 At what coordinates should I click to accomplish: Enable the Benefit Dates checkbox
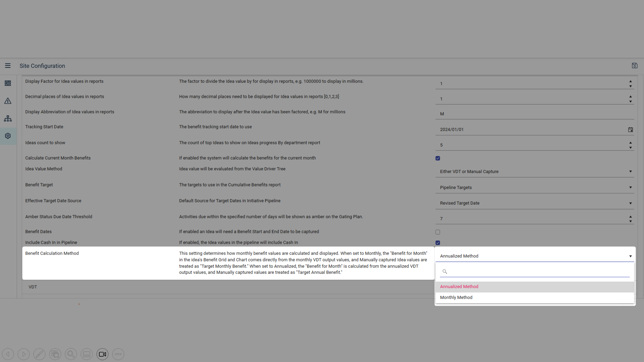coord(438,232)
